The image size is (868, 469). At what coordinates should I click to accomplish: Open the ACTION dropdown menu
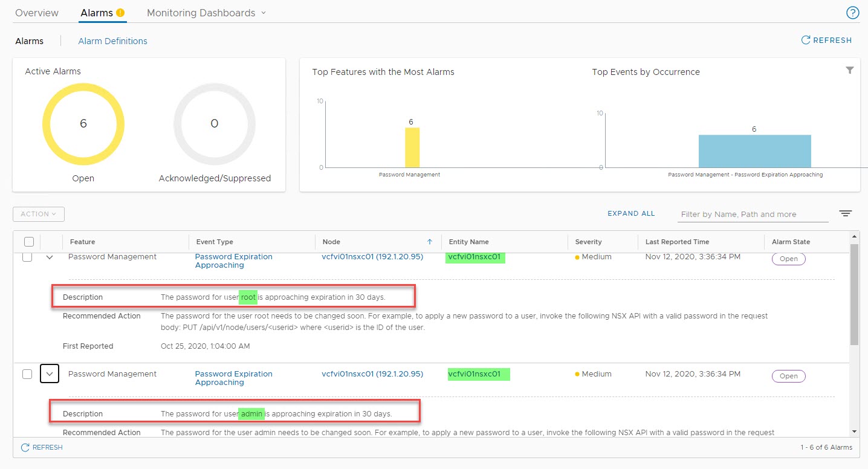click(x=39, y=214)
